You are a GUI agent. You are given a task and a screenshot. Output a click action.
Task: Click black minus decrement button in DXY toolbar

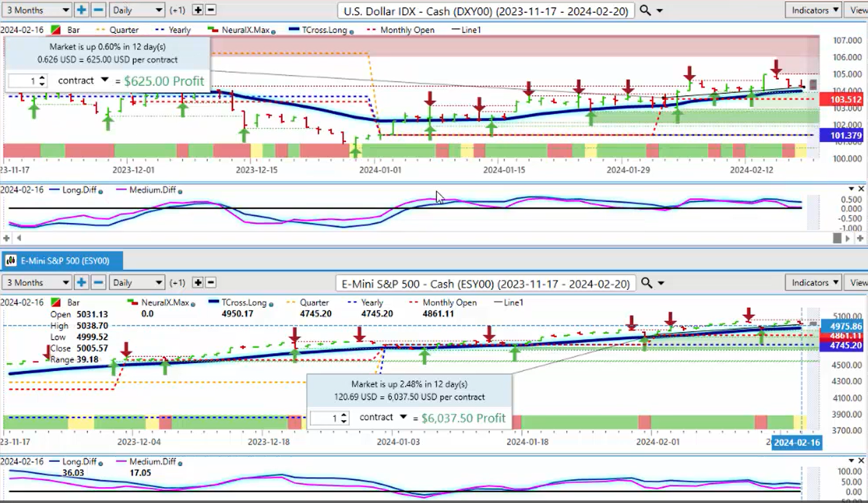click(x=210, y=10)
